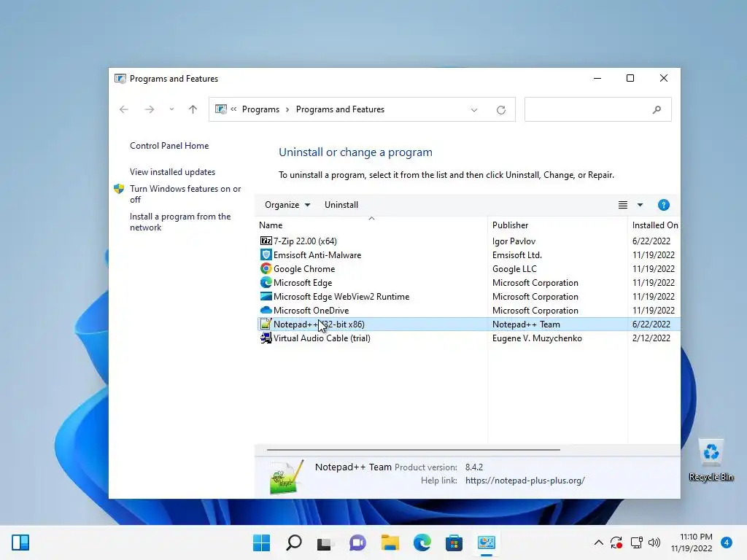The width and height of the screenshot is (747, 560).
Task: Refresh the Programs and Features view
Action: pos(500,110)
